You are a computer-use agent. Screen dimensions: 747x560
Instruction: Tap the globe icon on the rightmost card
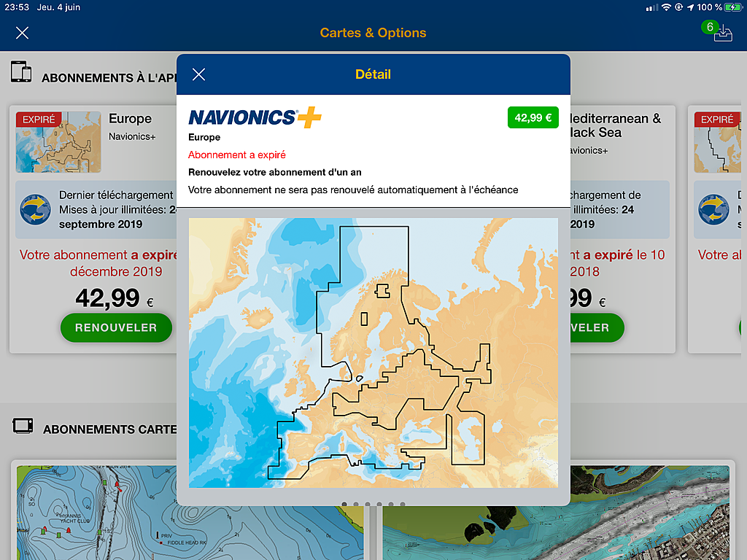click(x=713, y=209)
